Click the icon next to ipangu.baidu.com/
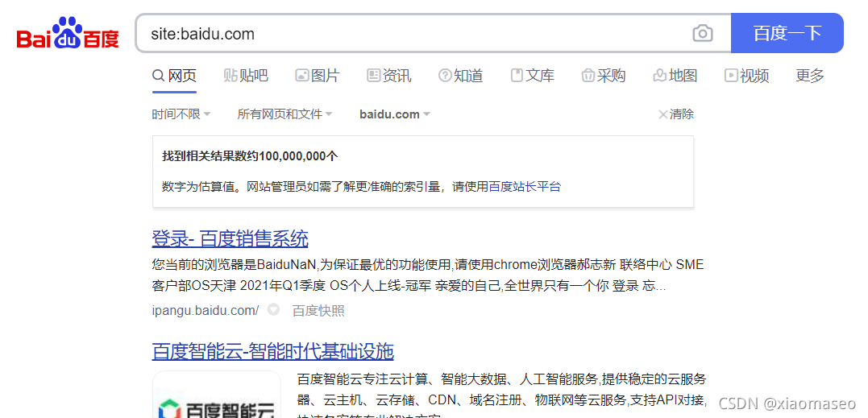The width and height of the screenshot is (868, 418). click(x=273, y=309)
